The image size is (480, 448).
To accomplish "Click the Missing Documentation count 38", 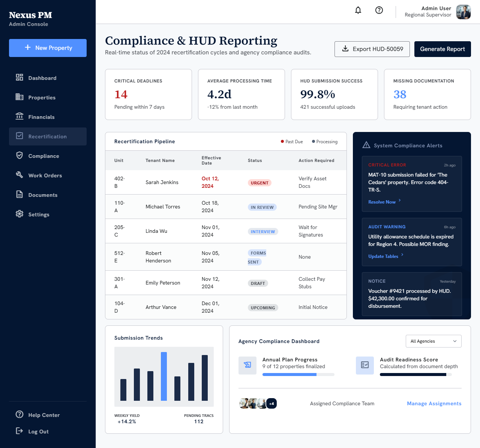I will 400,94.
